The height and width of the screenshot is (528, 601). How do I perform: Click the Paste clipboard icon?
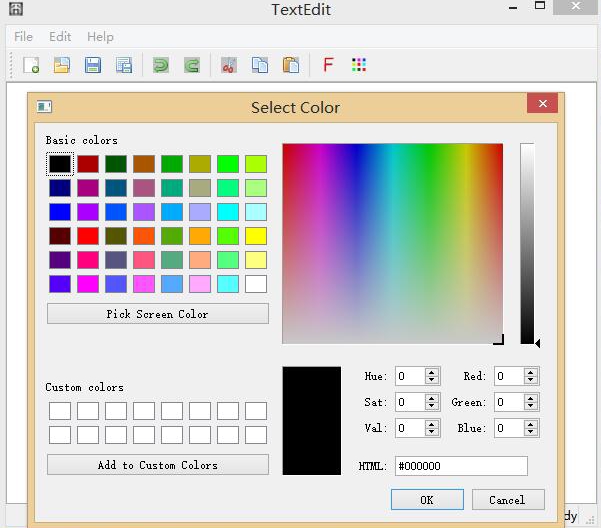tap(290, 66)
